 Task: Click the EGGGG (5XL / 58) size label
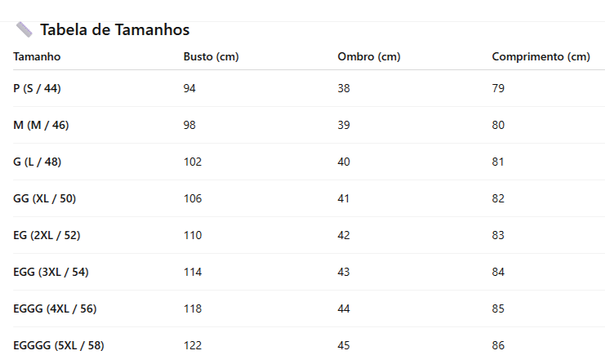click(x=59, y=345)
